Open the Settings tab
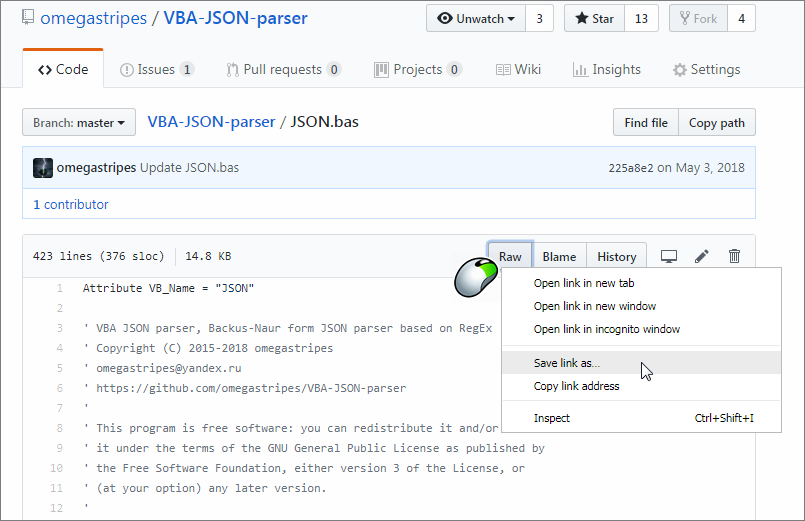 pos(706,69)
